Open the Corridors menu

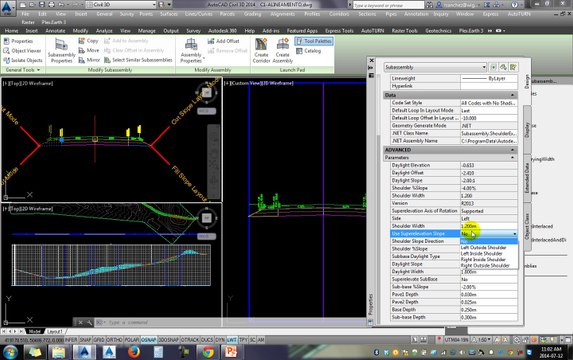[339, 14]
